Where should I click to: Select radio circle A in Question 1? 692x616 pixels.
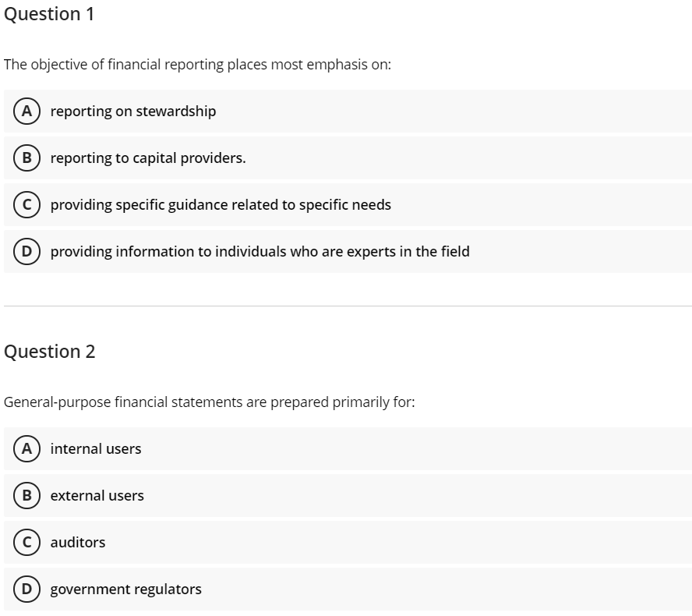point(26,112)
